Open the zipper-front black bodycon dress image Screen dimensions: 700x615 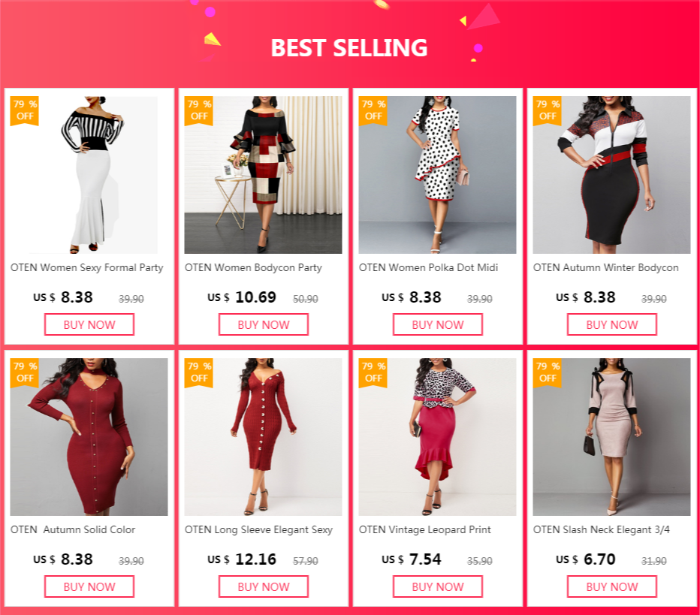(611, 175)
